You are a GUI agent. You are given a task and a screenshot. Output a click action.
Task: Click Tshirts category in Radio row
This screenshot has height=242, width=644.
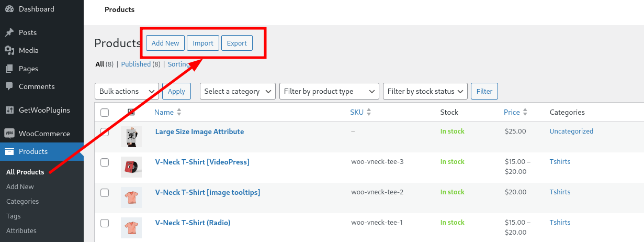pos(560,223)
